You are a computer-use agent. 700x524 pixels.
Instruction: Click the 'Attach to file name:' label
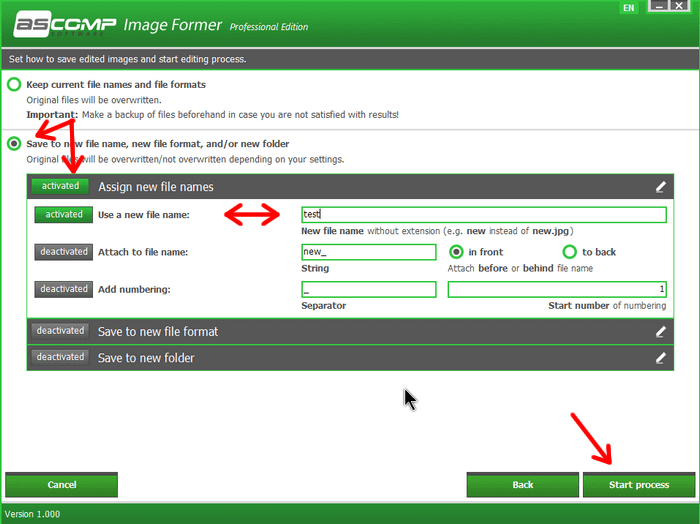pyautogui.click(x=143, y=252)
